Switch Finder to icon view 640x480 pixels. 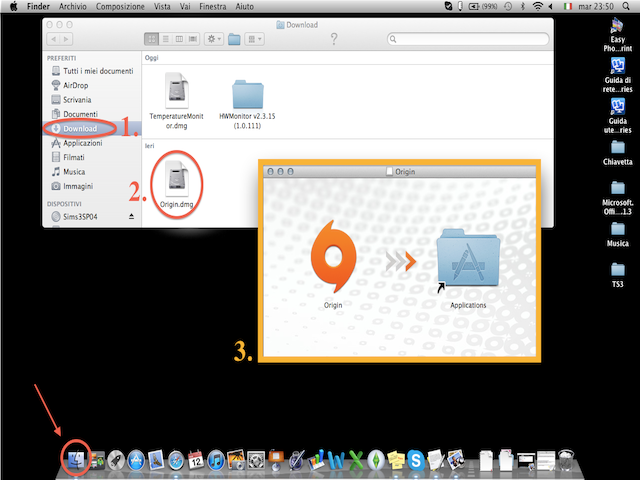tap(151, 39)
